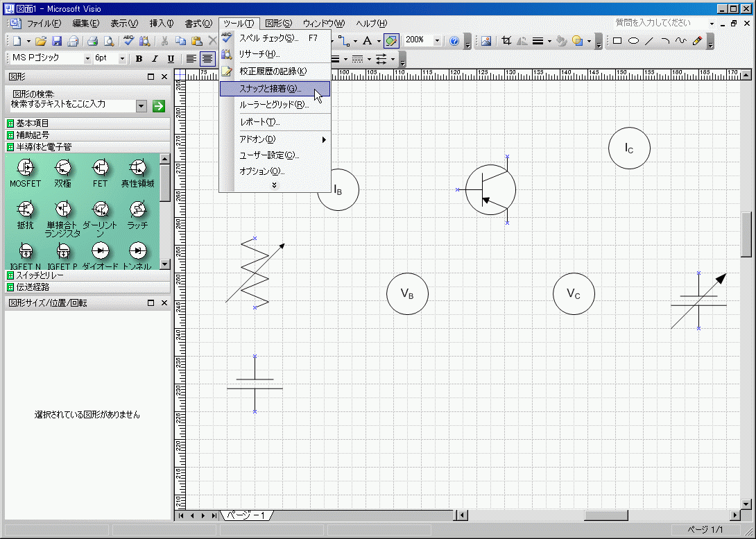Image resolution: width=756 pixels, height=539 pixels.
Task: Toggle Italic text formatting
Action: point(155,59)
